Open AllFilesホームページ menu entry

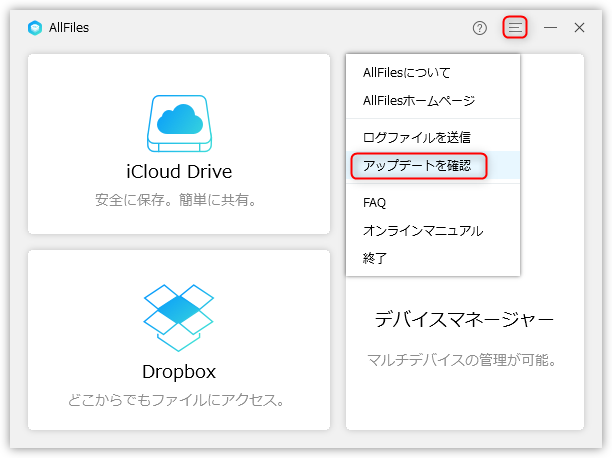[x=433, y=101]
